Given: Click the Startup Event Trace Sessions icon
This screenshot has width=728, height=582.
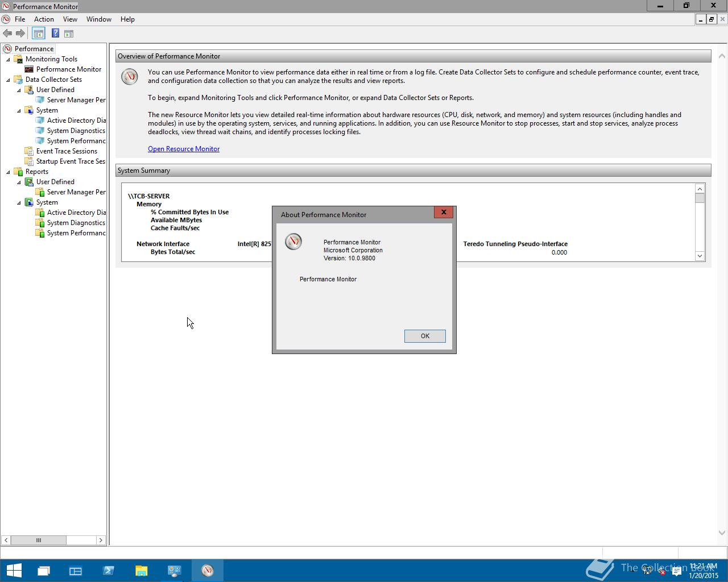Looking at the screenshot, I should click(x=29, y=161).
